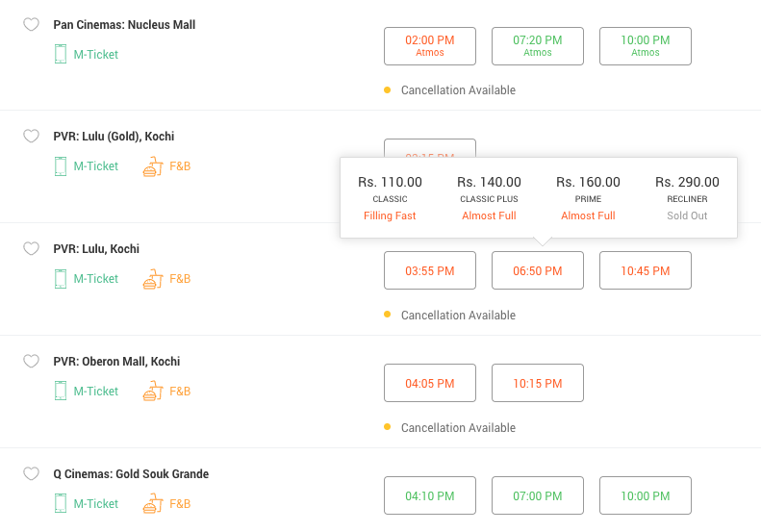The image size is (761, 532).
Task: Toggle heart for PVR: Lulu (Gold), Kochi
Action: point(31,137)
